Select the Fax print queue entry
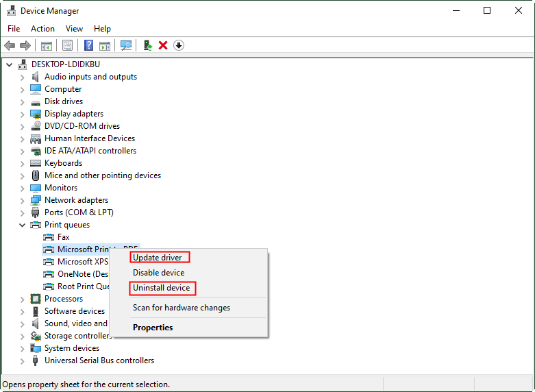Image resolution: width=535 pixels, height=392 pixels. click(x=64, y=237)
